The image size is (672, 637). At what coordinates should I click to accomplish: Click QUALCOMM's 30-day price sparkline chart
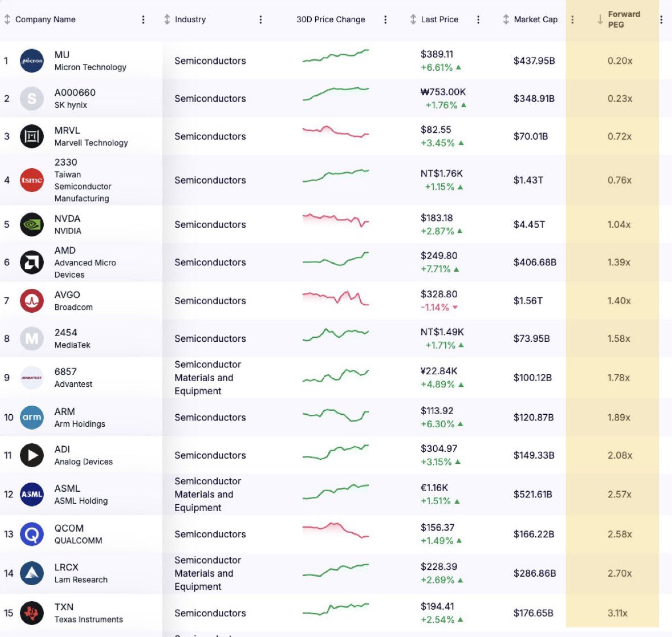(x=336, y=530)
